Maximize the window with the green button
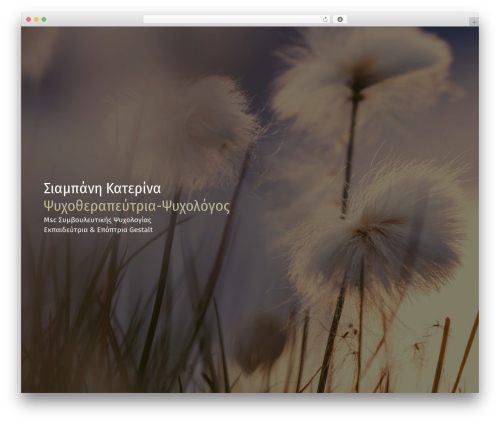Viewport: 500px width, 423px height. [x=44, y=19]
